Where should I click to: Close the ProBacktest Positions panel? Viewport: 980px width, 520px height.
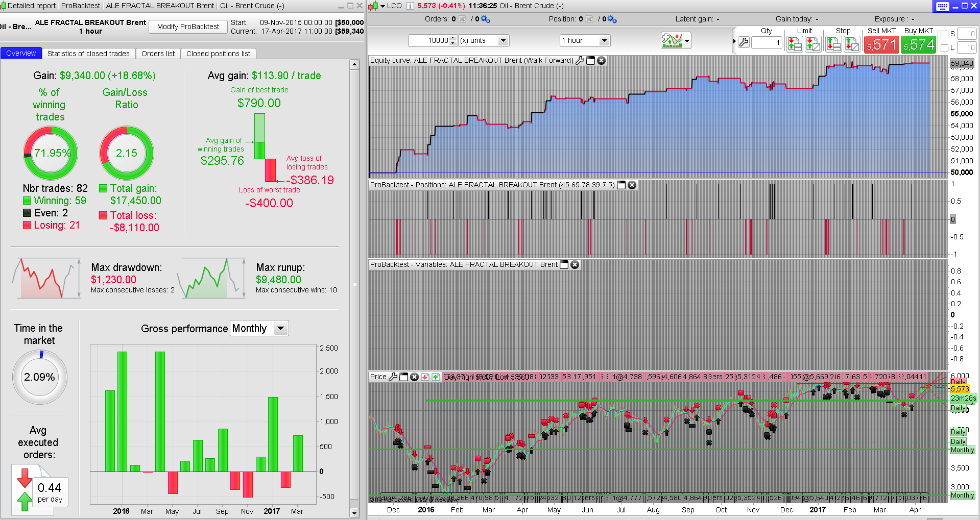tap(632, 185)
